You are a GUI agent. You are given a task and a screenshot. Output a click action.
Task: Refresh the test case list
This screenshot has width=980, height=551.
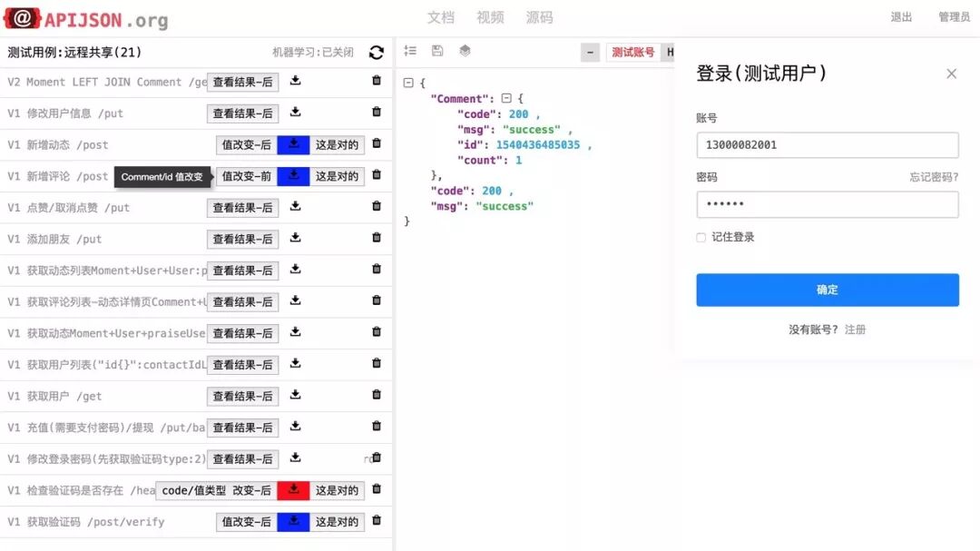(x=377, y=53)
